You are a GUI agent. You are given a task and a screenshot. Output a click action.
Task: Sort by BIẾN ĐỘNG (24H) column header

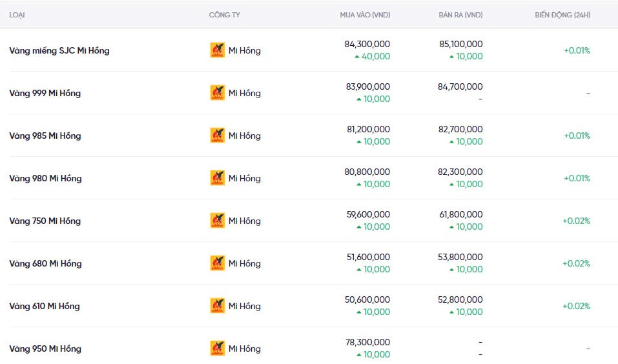(562, 15)
